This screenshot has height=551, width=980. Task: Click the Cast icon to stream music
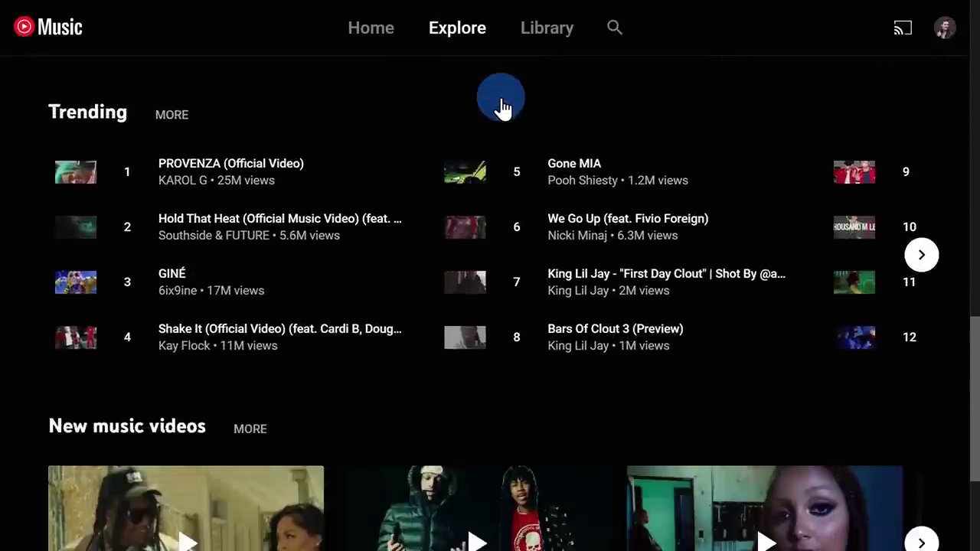point(903,28)
